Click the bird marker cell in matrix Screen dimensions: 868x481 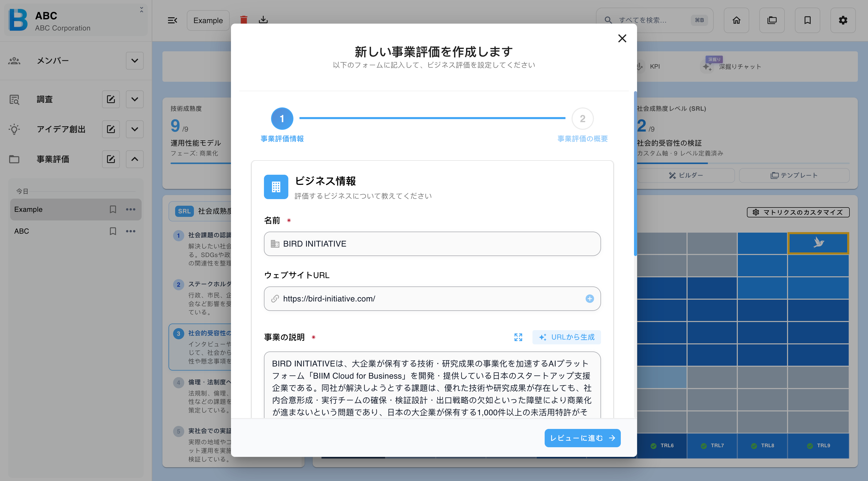(818, 243)
